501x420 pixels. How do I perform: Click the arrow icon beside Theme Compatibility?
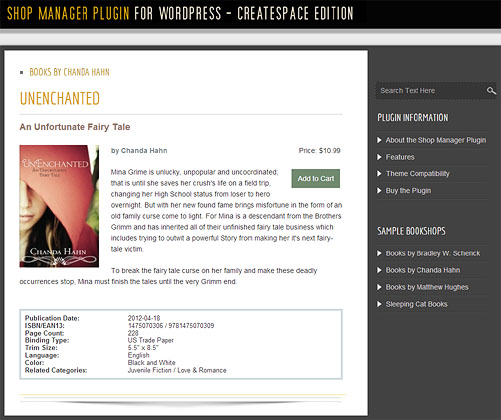tap(379, 174)
